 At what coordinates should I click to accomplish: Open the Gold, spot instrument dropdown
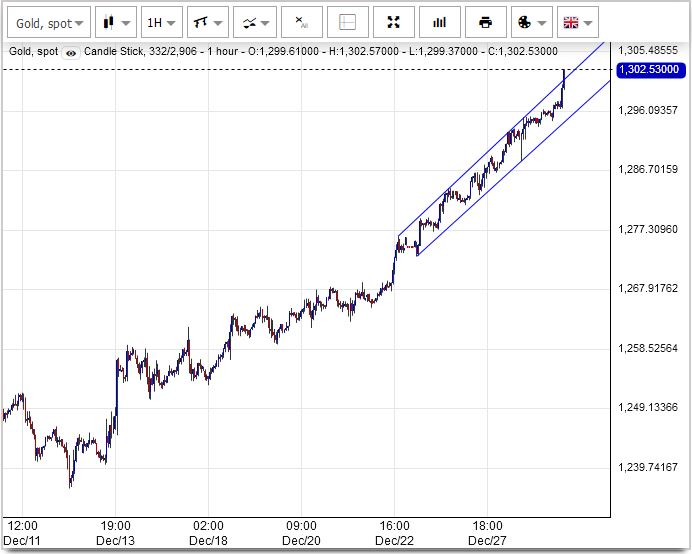pos(50,21)
